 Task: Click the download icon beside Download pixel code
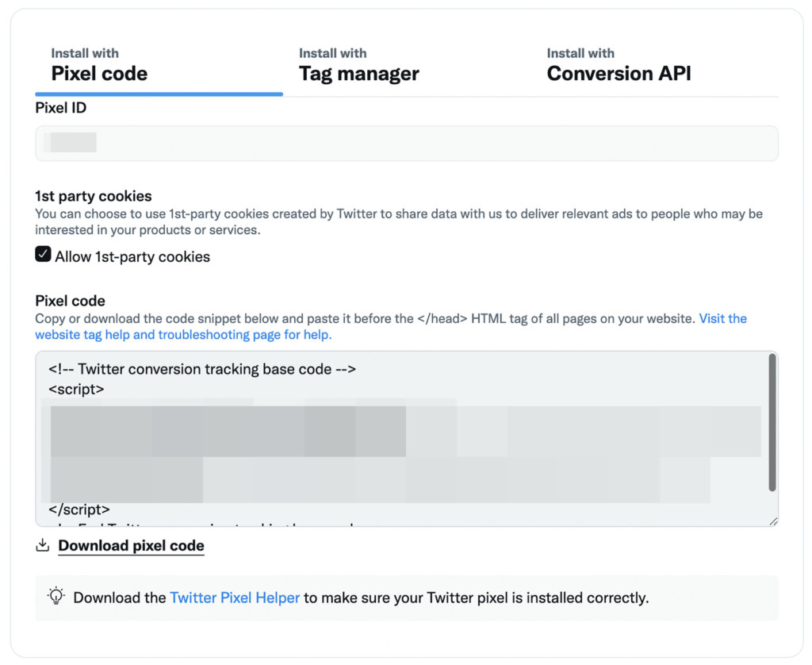coord(41,545)
